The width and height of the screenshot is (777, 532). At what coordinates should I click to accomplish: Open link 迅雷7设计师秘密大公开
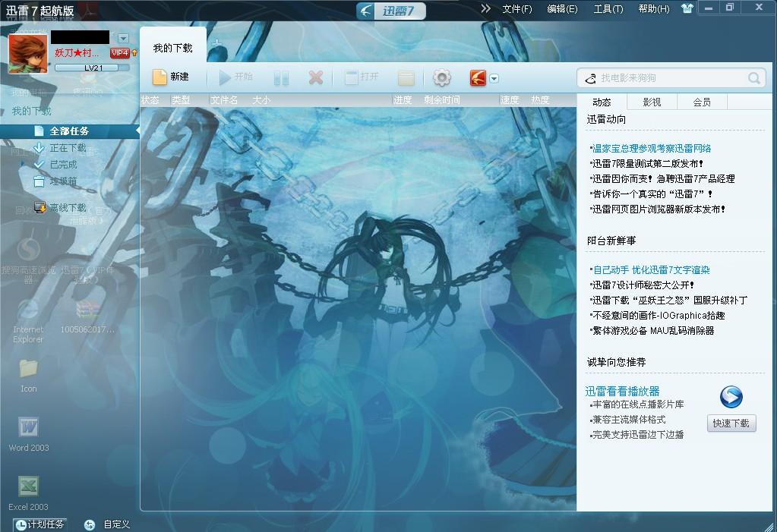pos(643,285)
